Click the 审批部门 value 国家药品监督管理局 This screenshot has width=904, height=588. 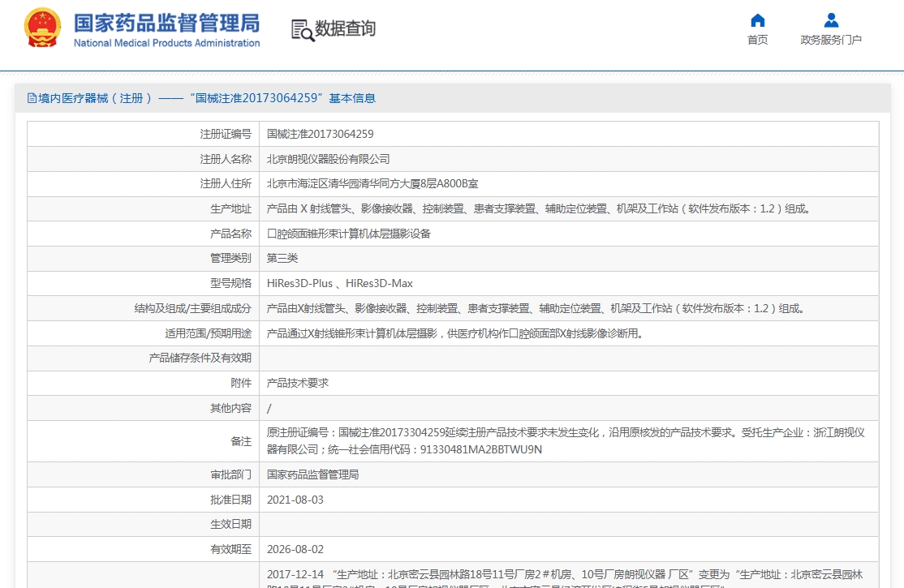312,474
